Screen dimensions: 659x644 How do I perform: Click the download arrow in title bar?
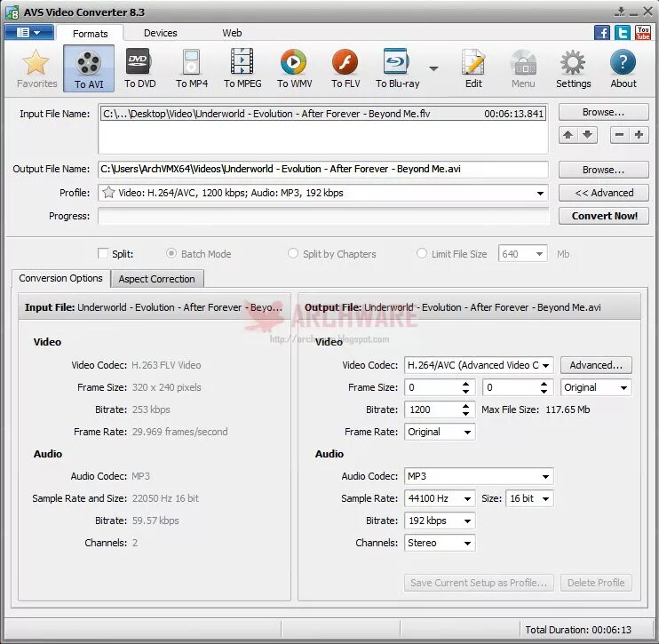[x=620, y=12]
